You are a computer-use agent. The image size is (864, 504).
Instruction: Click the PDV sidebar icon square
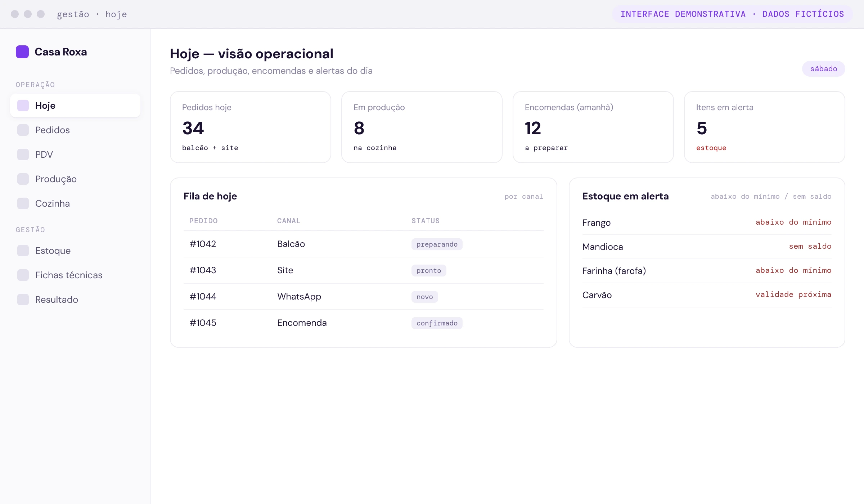(x=23, y=154)
